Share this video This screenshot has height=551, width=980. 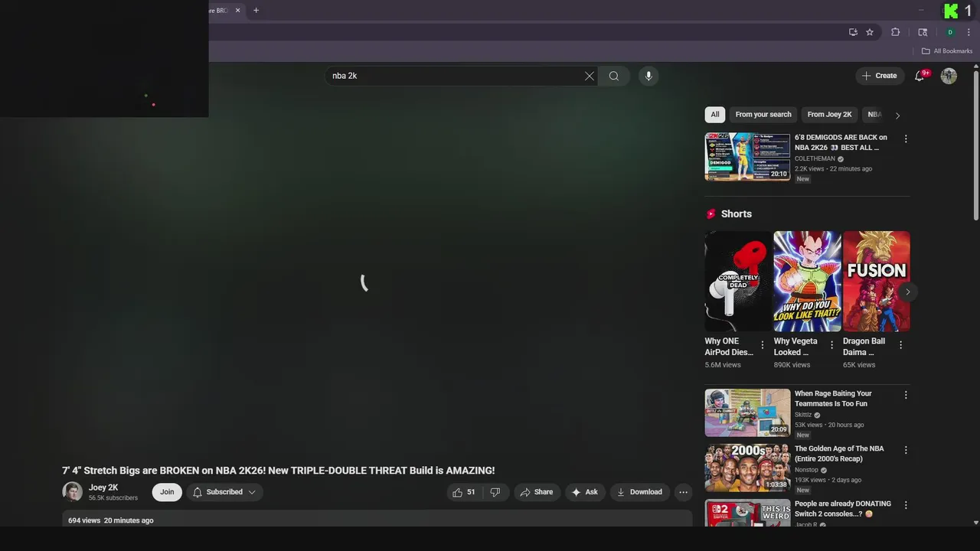[536, 492]
